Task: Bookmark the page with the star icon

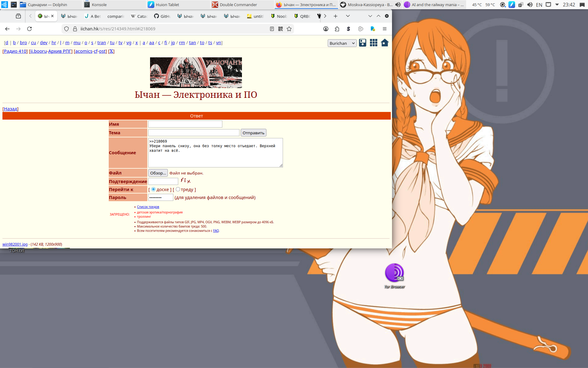Action: [289, 29]
